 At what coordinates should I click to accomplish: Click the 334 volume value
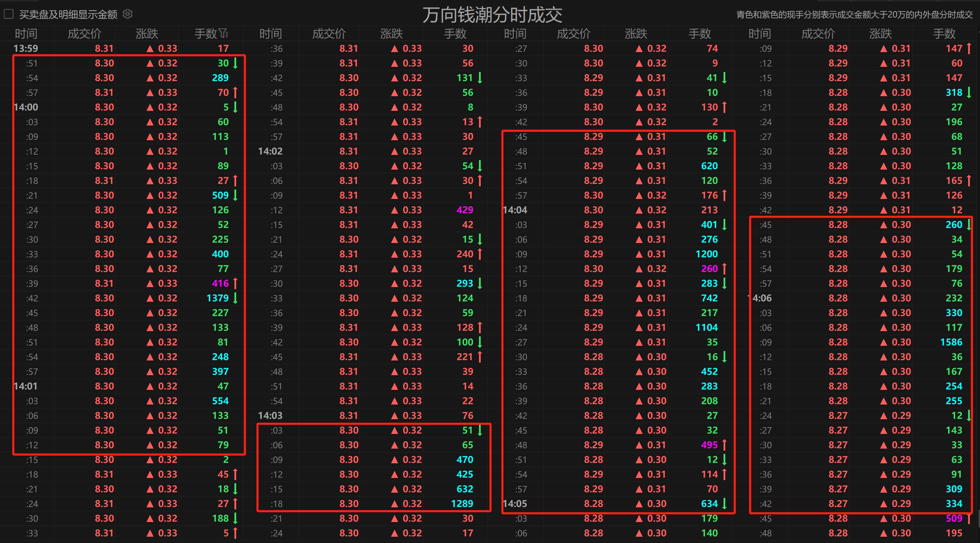coord(954,503)
